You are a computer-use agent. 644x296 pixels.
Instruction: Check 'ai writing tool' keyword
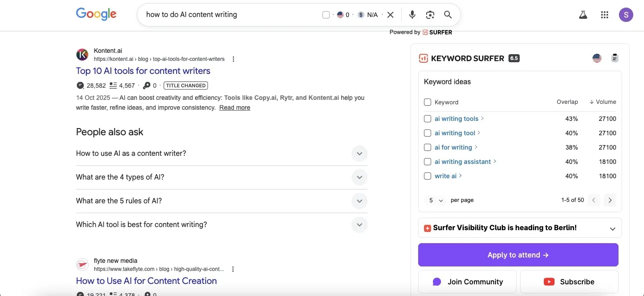428,133
